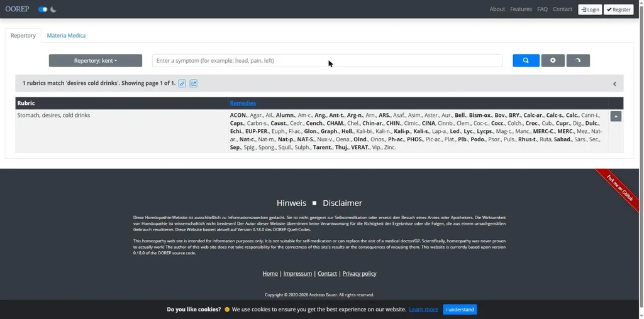Open the Contact footer link
This screenshot has width=644, height=319.
327,274
